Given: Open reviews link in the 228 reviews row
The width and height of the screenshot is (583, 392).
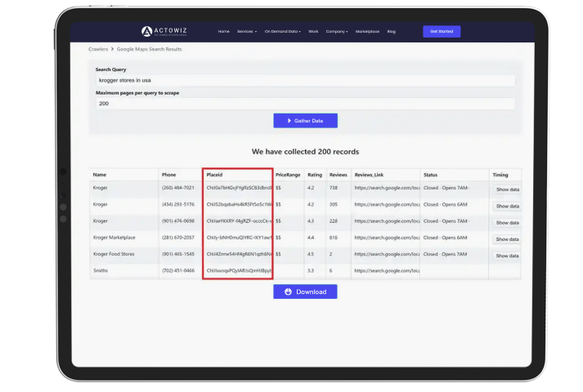Looking at the screenshot, I should tap(387, 220).
